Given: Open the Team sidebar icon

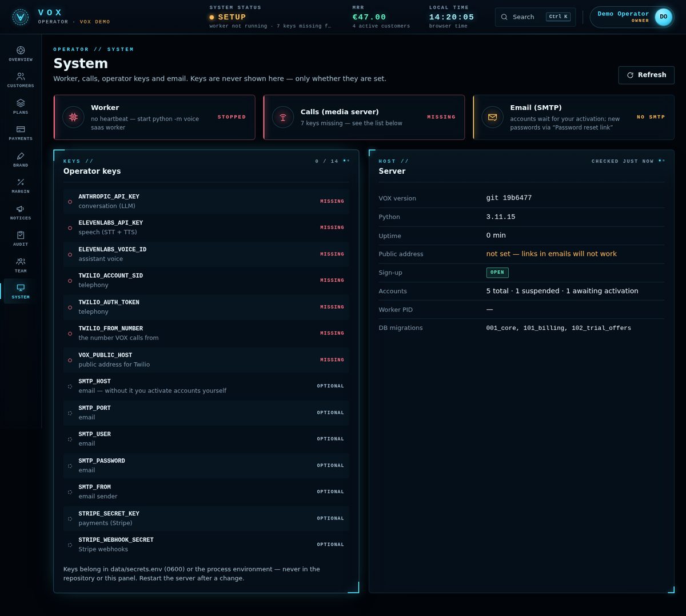Looking at the screenshot, I should click(x=21, y=262).
